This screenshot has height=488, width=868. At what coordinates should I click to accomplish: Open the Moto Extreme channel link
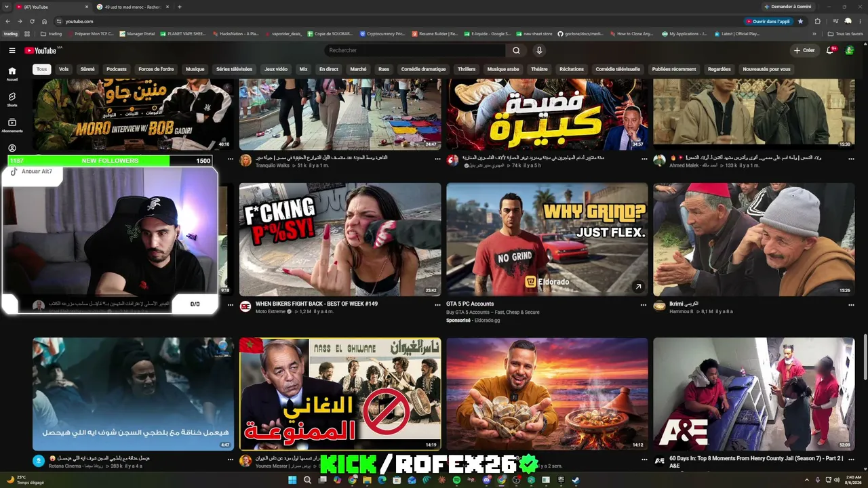[x=271, y=312]
